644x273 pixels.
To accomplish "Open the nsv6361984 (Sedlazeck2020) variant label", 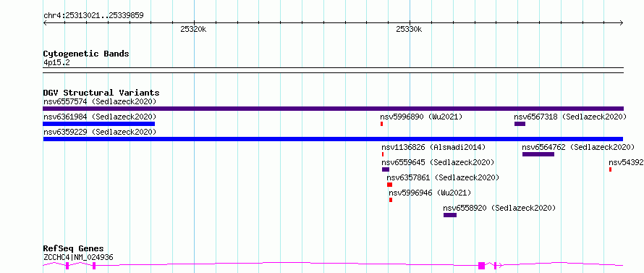I will 100,117.
